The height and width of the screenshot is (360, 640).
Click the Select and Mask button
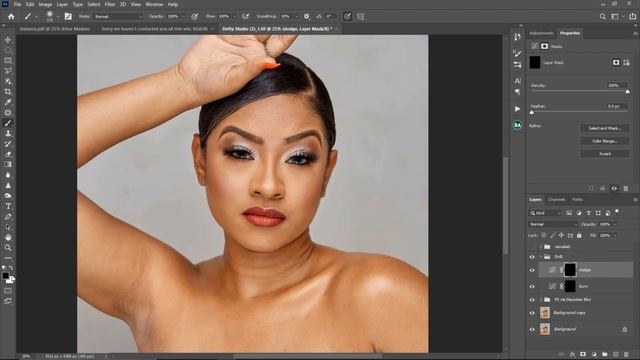(604, 128)
